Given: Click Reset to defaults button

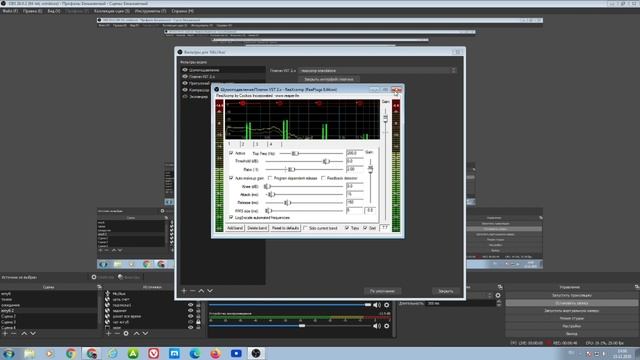Looking at the screenshot, I should pos(285,228).
